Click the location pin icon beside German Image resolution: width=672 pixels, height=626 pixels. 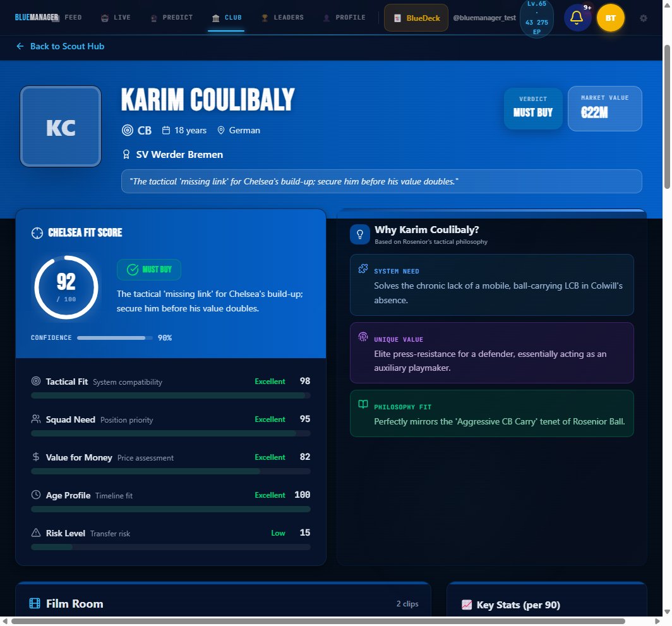(x=220, y=130)
